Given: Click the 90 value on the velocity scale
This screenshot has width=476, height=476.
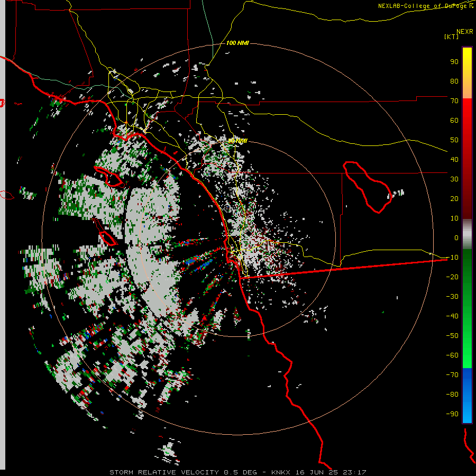Looking at the screenshot, I should 454,62.
